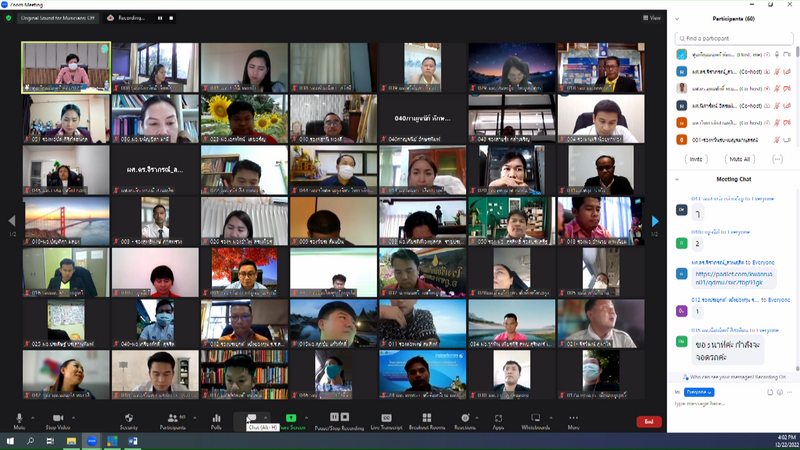The image size is (800, 450).
Task: Toggle Original Sound for Musicians setting
Action: pos(59,17)
